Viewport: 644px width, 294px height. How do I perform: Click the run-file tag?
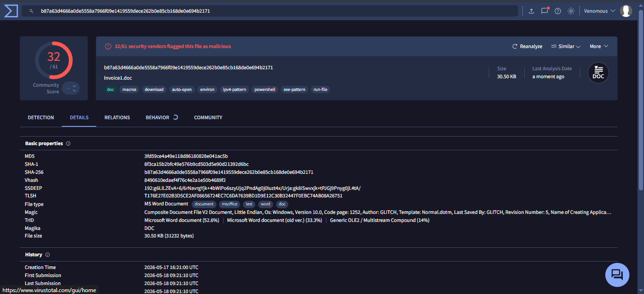[x=320, y=90]
